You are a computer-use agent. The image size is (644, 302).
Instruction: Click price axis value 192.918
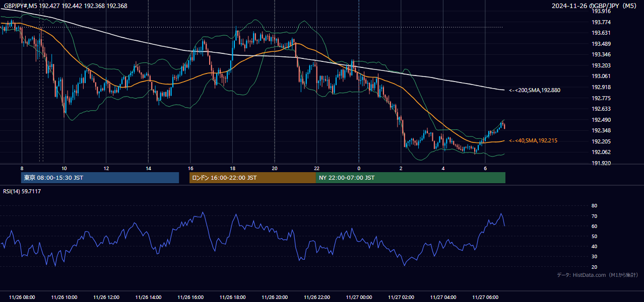tap(601, 87)
